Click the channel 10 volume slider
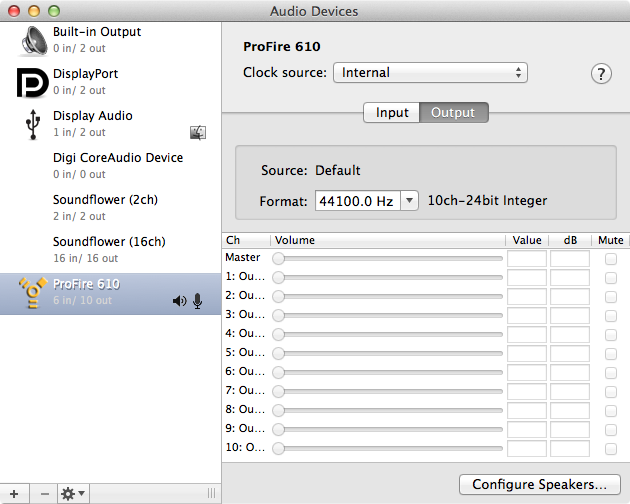 pos(387,448)
